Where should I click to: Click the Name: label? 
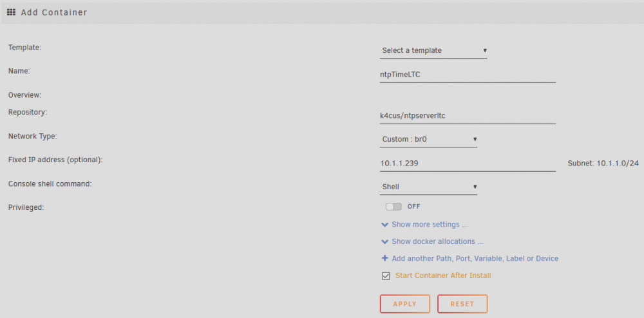coord(19,71)
